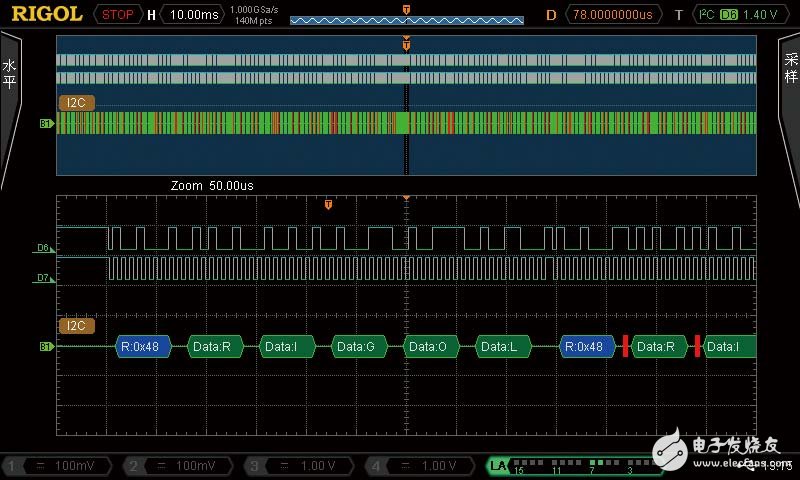The height and width of the screenshot is (480, 800).
Task: Click the Data:L decoded packet
Action: (x=500, y=346)
